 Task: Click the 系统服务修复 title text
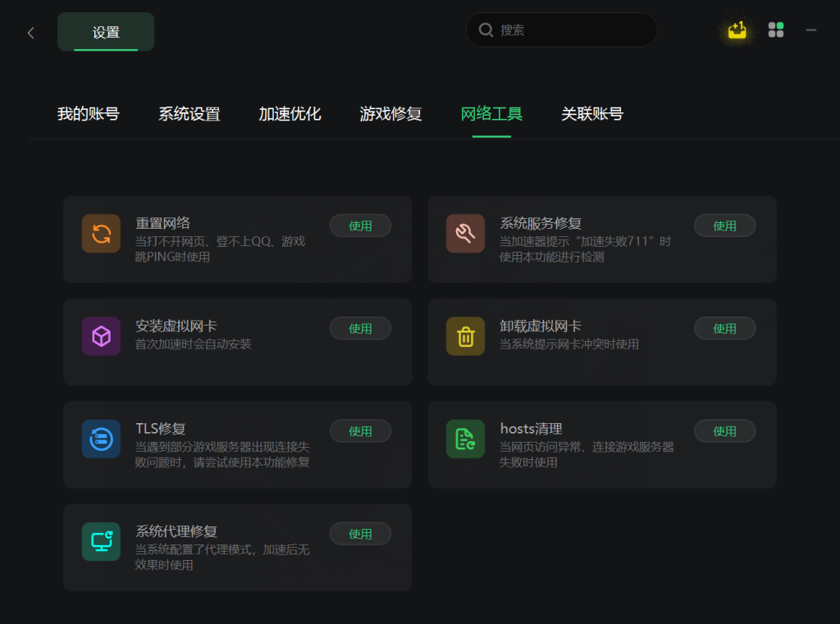[541, 223]
